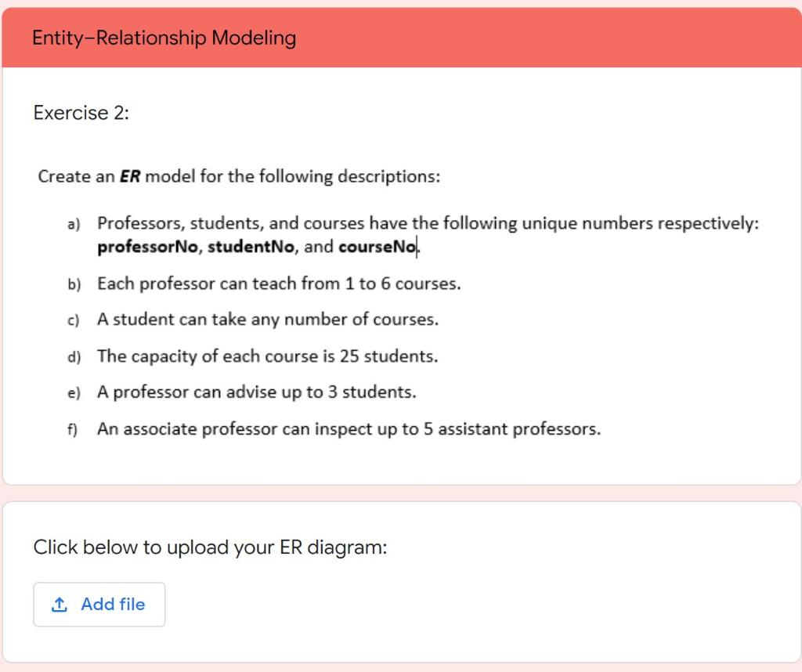
Task: Click the list marker "b)"
Action: click(x=73, y=284)
